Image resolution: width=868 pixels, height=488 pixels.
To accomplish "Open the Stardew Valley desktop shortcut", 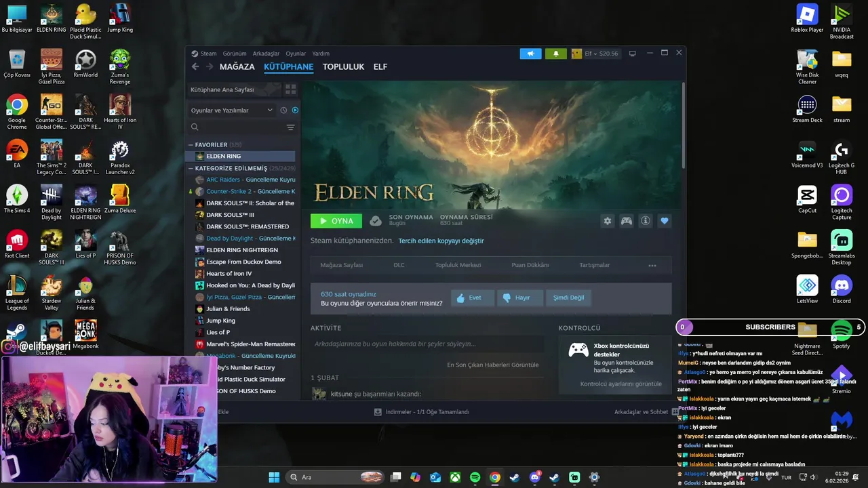I will coord(51,293).
